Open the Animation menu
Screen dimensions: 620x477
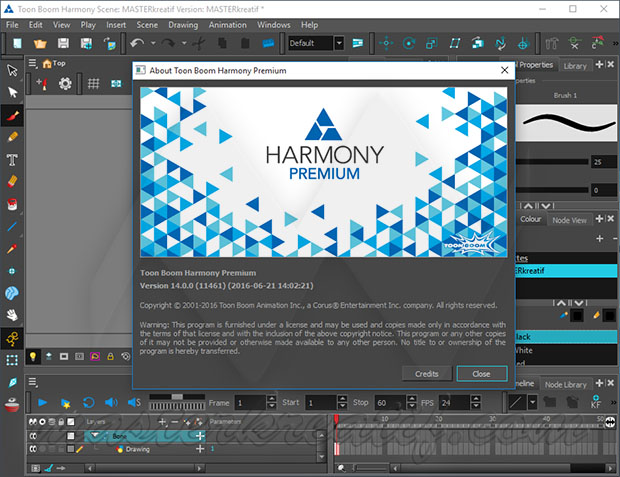click(228, 25)
